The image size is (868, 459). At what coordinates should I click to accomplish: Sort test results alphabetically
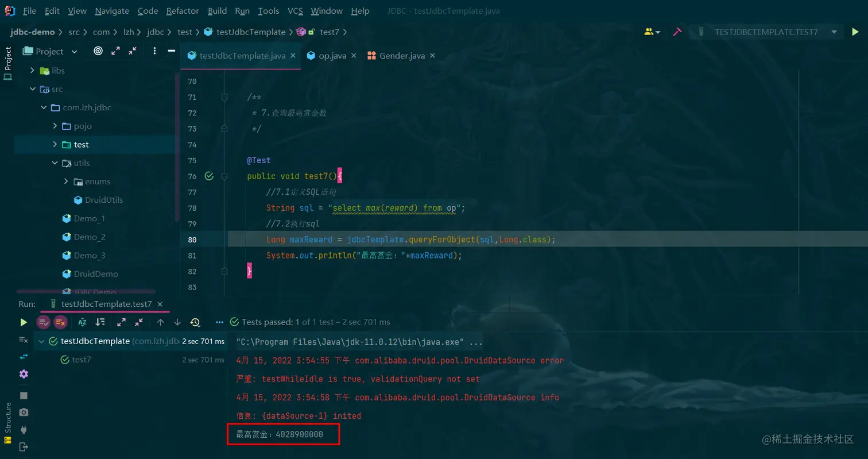tap(82, 322)
